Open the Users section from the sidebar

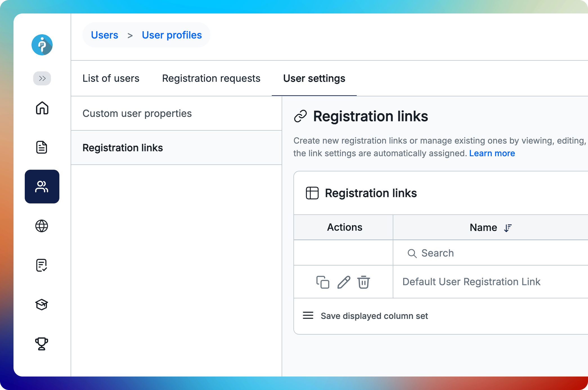[x=42, y=187]
